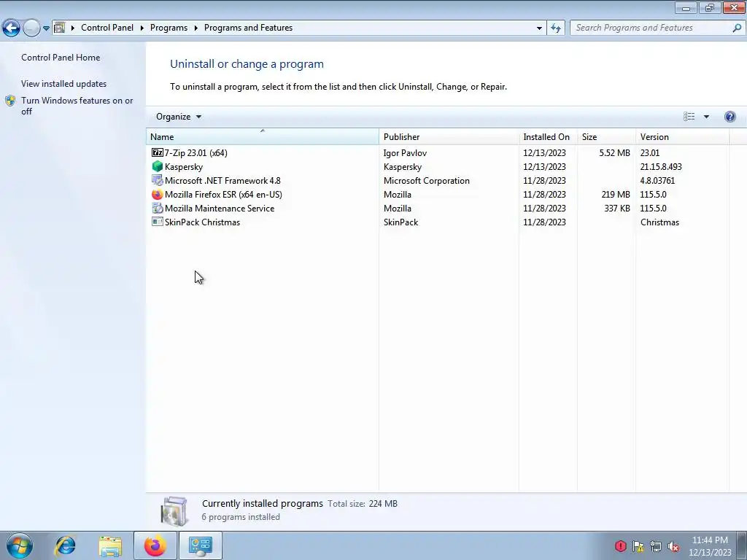Click Programs and Features breadcrumb

click(x=248, y=28)
